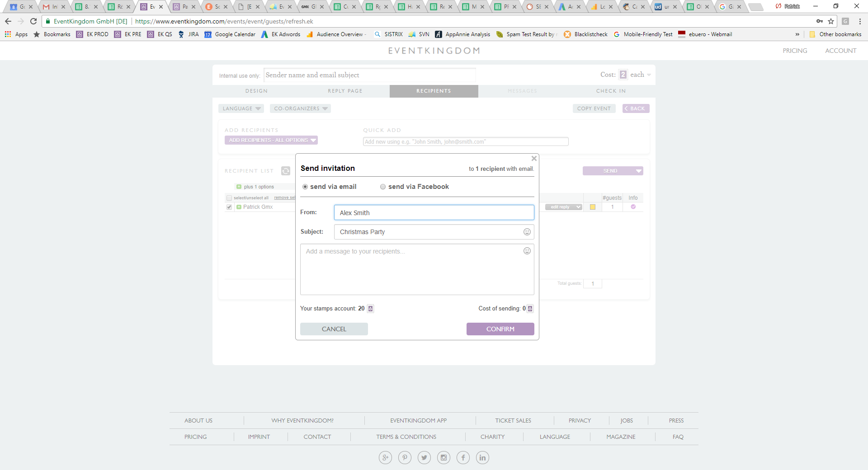This screenshot has width=868, height=470.
Task: Select send via Facebook option
Action: (383, 187)
